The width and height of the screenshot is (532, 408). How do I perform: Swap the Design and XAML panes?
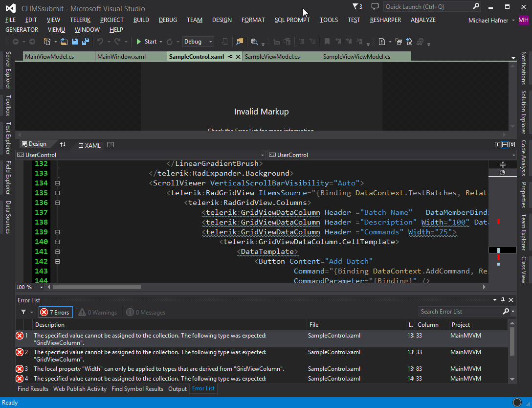[63, 144]
